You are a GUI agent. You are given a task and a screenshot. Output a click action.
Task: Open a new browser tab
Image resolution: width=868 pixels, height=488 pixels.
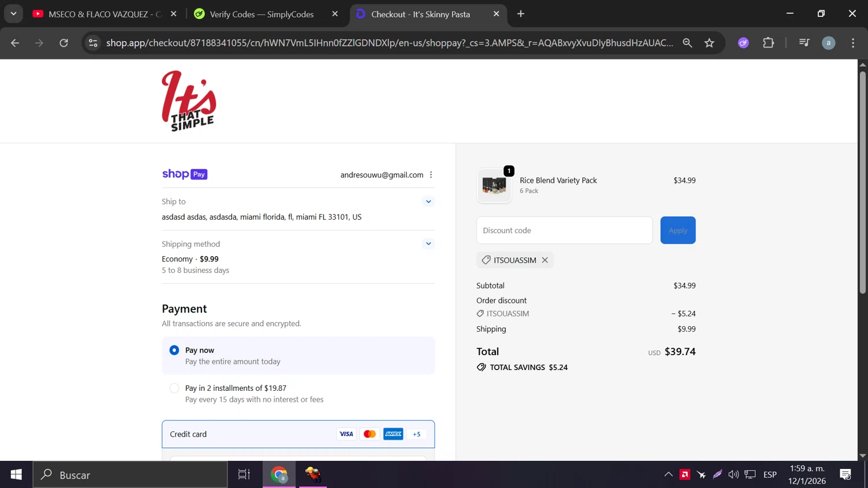coord(521,14)
